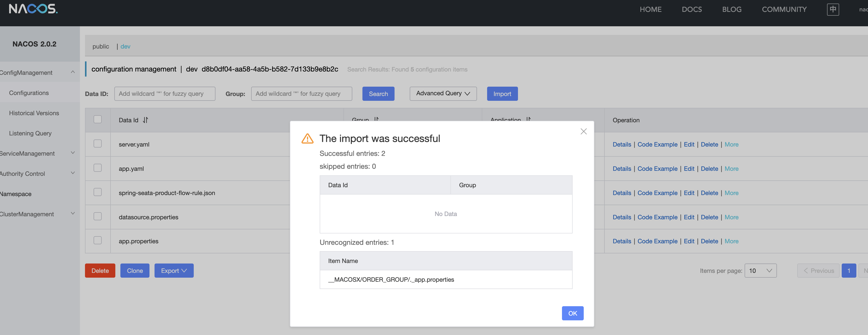Collapse the ConfigManagement menu

[72, 72]
